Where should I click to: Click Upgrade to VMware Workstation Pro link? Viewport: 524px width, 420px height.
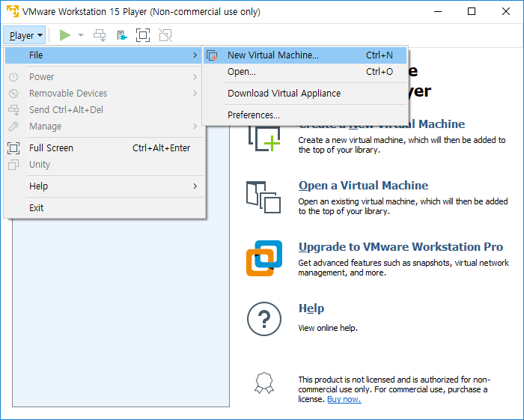(400, 247)
